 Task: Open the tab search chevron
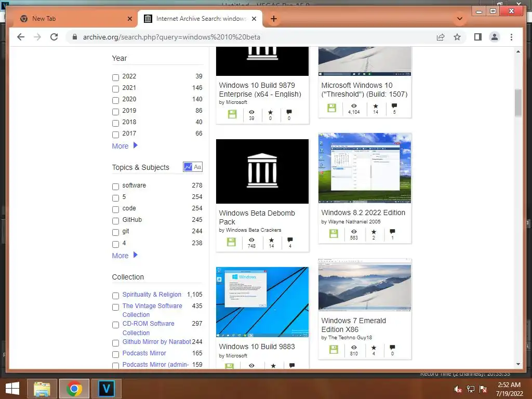[460, 19]
